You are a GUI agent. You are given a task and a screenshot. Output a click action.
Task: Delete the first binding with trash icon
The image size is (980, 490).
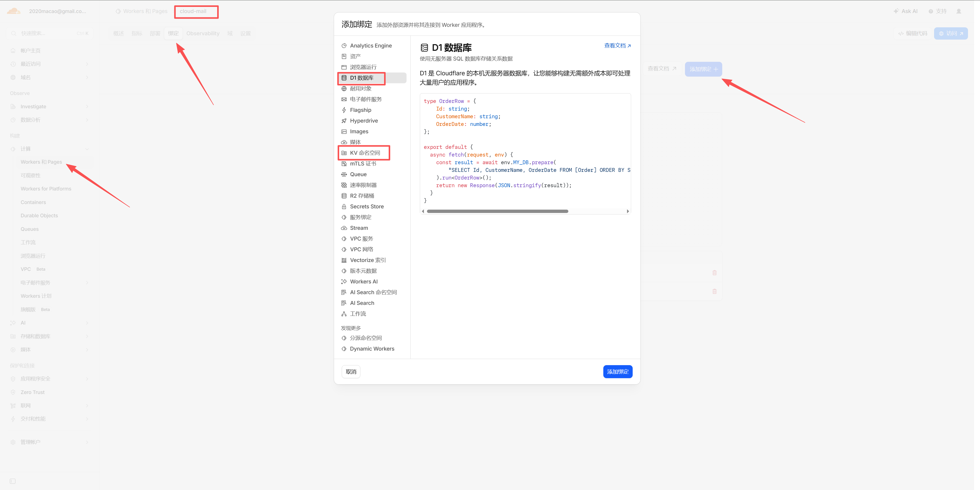[x=715, y=273]
